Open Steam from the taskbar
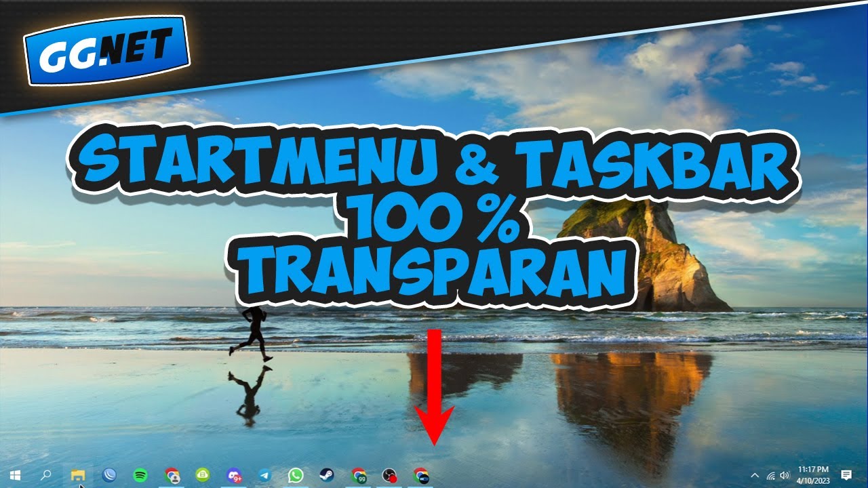Image resolution: width=868 pixels, height=488 pixels. [327, 475]
